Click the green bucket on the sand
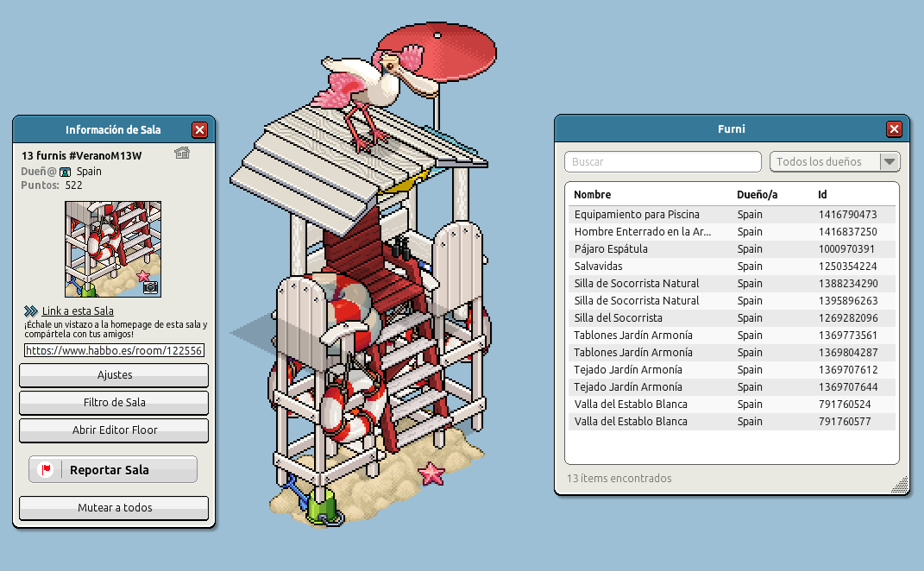 pyautogui.click(x=324, y=507)
